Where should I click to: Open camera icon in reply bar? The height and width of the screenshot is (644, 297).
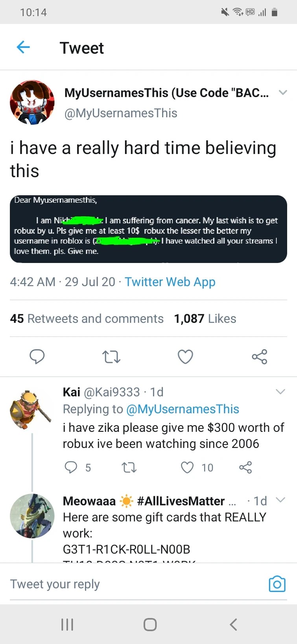[x=277, y=584]
